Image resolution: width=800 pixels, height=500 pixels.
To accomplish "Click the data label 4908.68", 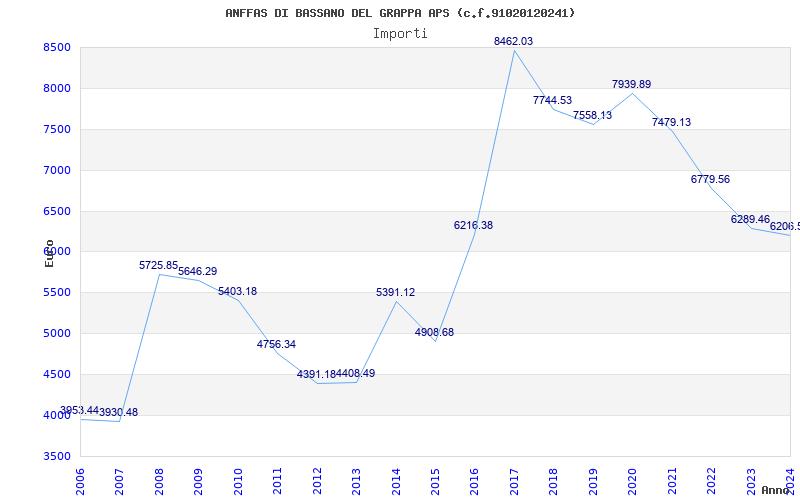I will tap(434, 333).
